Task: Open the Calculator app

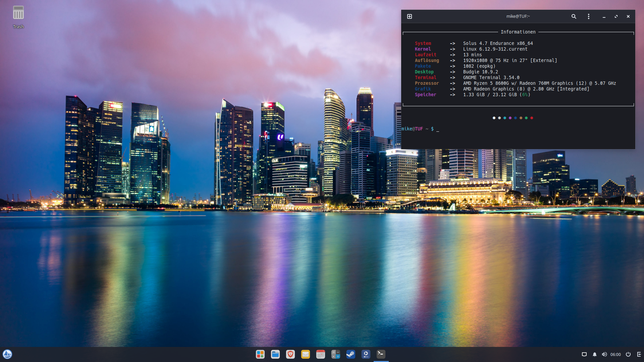Action: 336,354
